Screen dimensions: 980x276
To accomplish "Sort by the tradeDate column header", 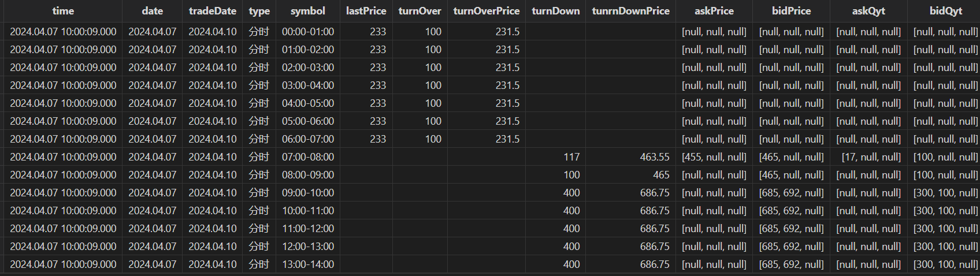I will point(212,11).
